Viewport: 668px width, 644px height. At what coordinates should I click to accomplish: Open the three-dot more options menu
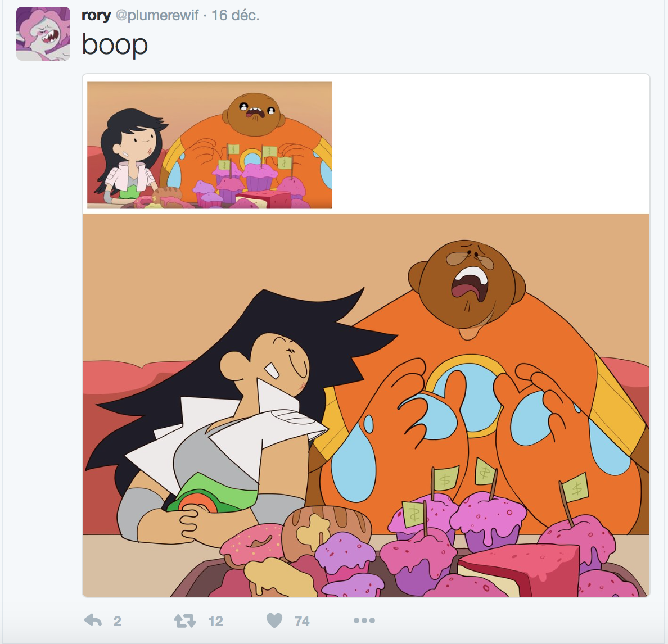click(x=364, y=620)
